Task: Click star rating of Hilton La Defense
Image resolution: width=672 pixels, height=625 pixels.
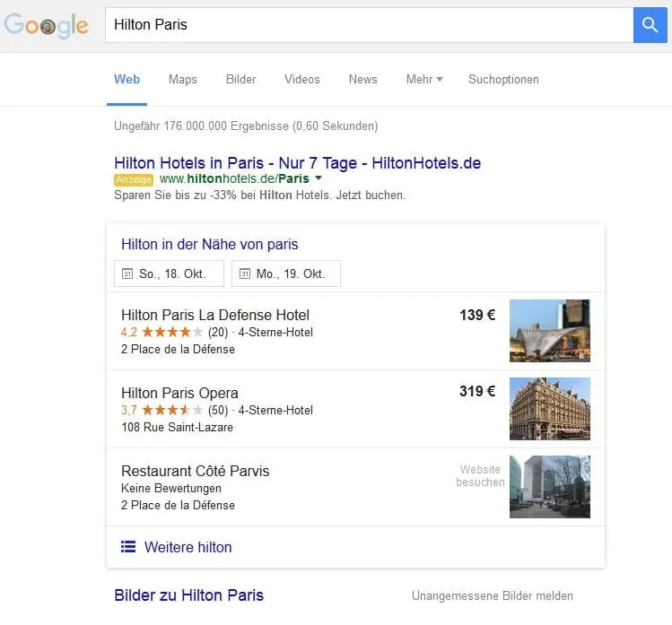Action: click(172, 332)
